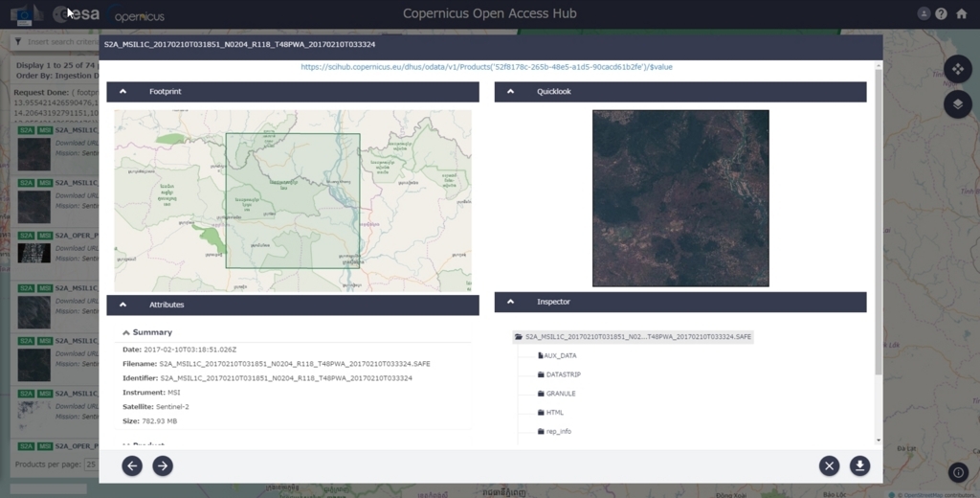Collapse the Attributes panel
The height and width of the screenshot is (498, 980).
(x=123, y=305)
